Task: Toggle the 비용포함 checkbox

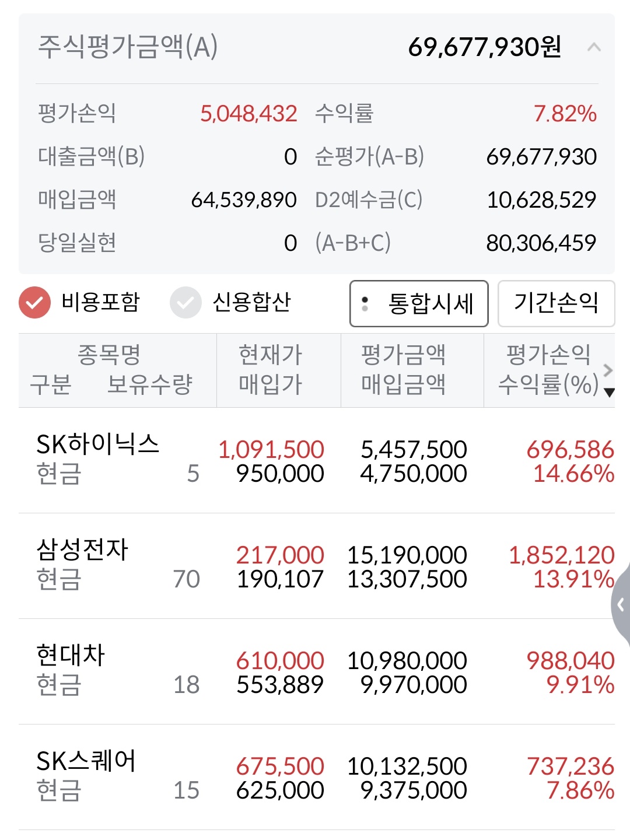Action: pos(34,302)
